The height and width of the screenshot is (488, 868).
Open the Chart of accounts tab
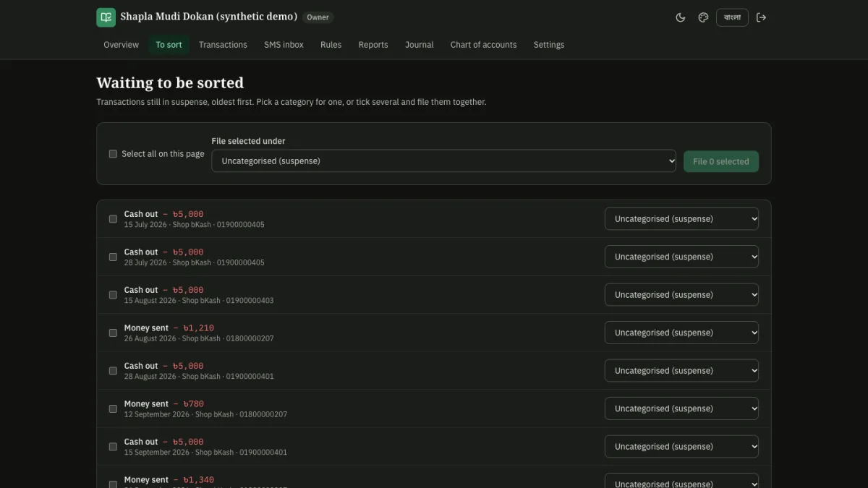484,45
